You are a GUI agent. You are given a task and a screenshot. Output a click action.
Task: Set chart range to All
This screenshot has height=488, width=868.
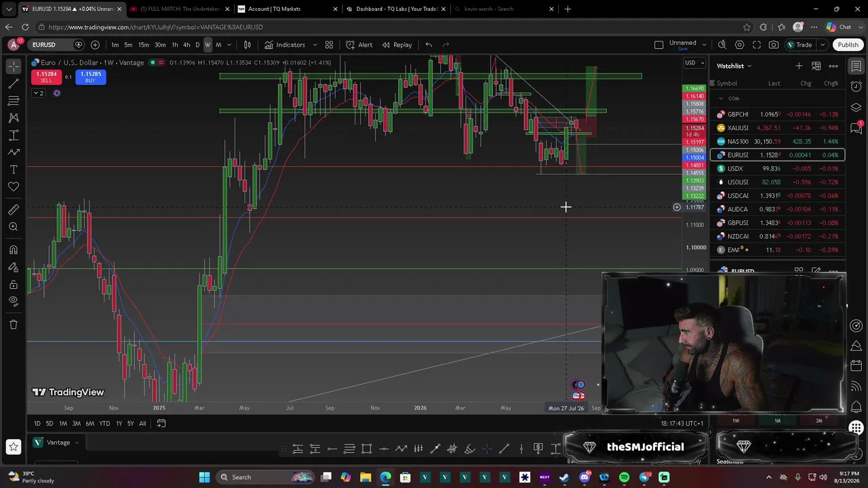point(142,424)
